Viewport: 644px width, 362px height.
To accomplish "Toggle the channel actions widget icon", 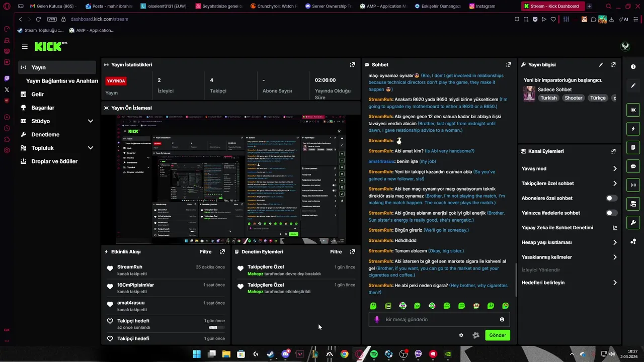I will pyautogui.click(x=633, y=204).
